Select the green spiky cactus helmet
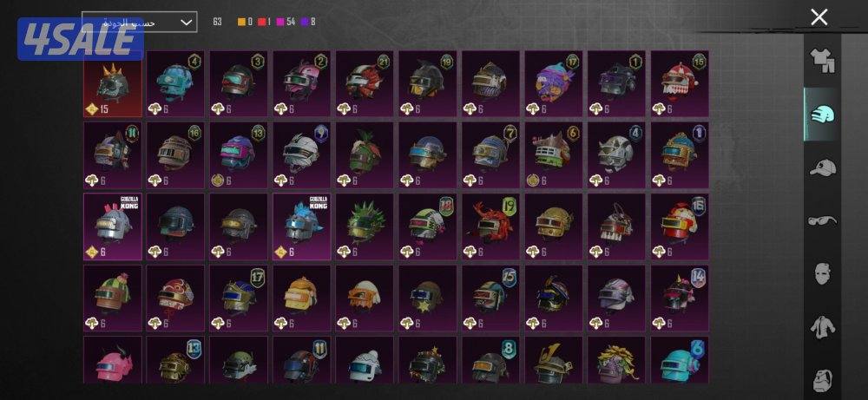The width and height of the screenshot is (868, 400). pos(365,226)
